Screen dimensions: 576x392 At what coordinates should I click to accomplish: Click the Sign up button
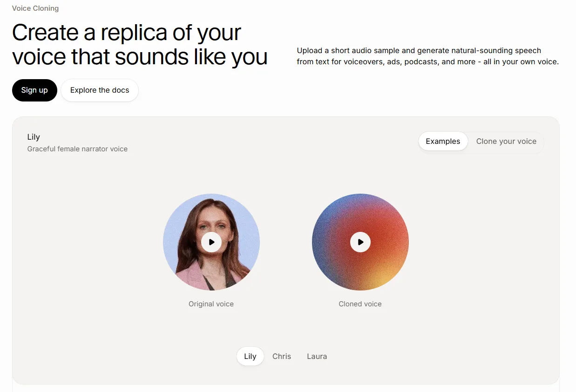34,90
